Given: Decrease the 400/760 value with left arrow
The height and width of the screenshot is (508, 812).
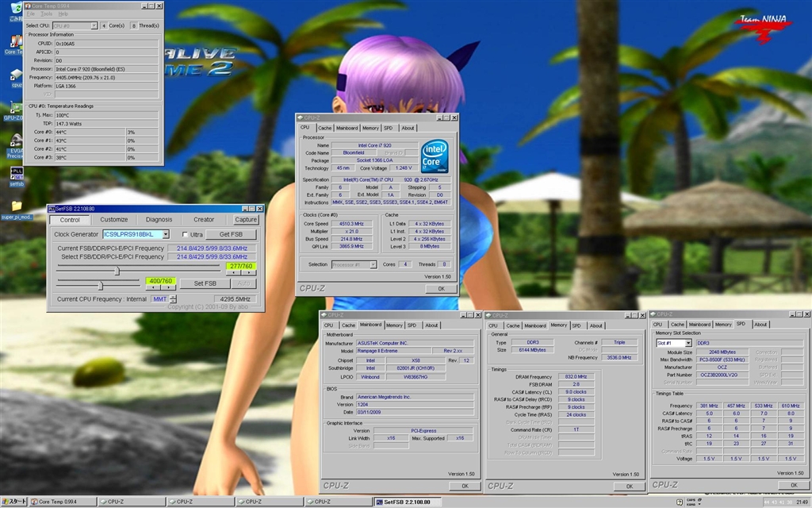Looking at the screenshot, I should click(154, 287).
